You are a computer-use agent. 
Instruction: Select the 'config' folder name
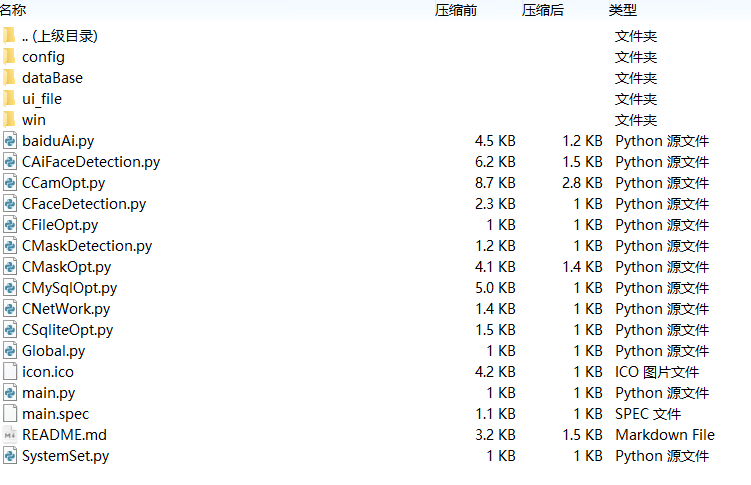coord(43,57)
